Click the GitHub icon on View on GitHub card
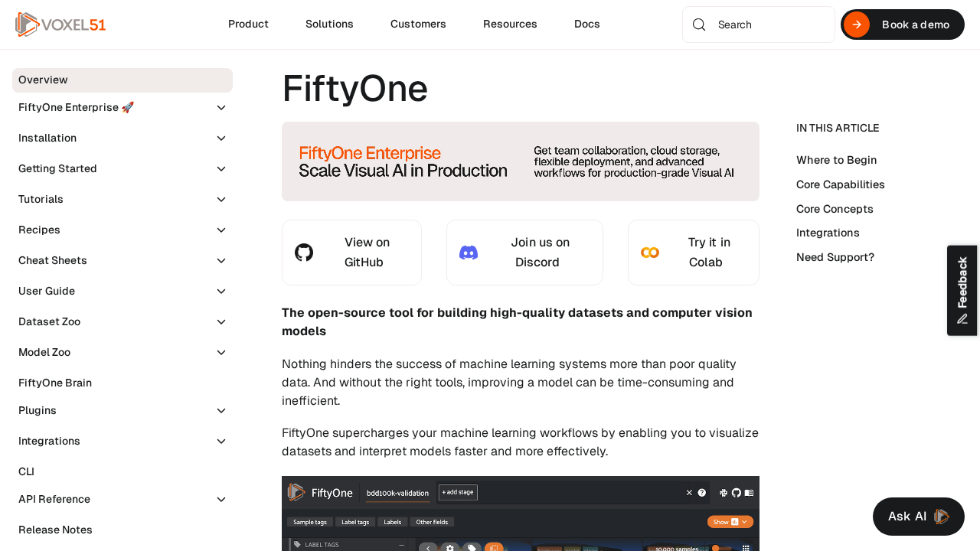Screen dimensions: 980x551 click(304, 253)
